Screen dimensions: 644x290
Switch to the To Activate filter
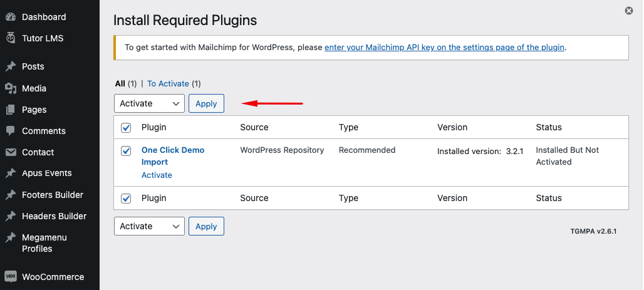coord(168,83)
